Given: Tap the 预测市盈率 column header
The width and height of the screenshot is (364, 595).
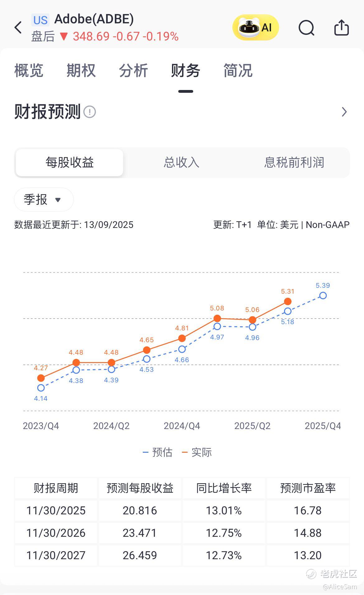Looking at the screenshot, I should (308, 488).
